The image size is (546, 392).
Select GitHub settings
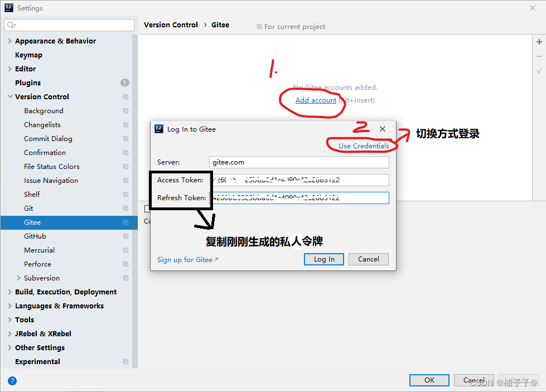(x=35, y=236)
